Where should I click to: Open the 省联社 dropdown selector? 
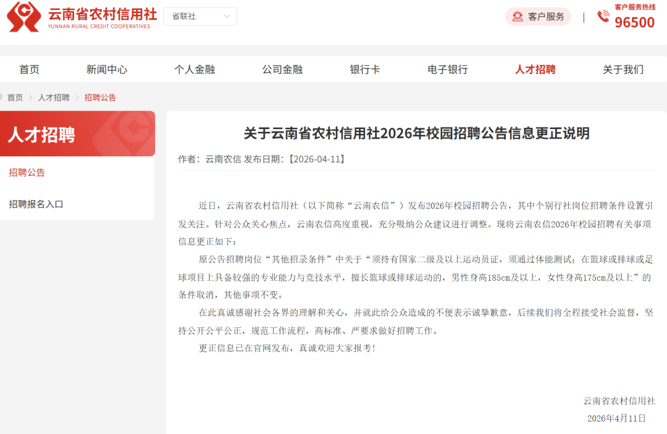pyautogui.click(x=201, y=17)
